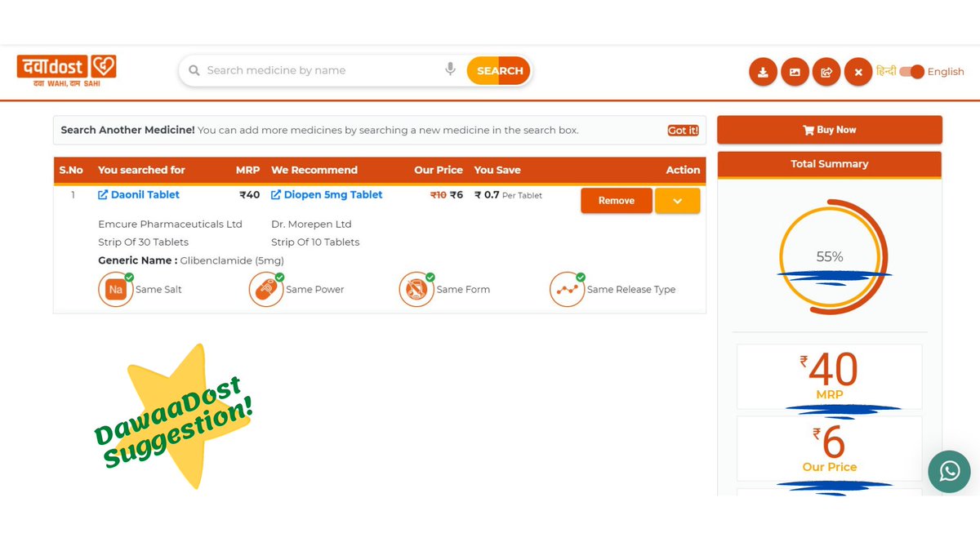The height and width of the screenshot is (551, 980).
Task: Select the Hindi language label
Action: [886, 71]
